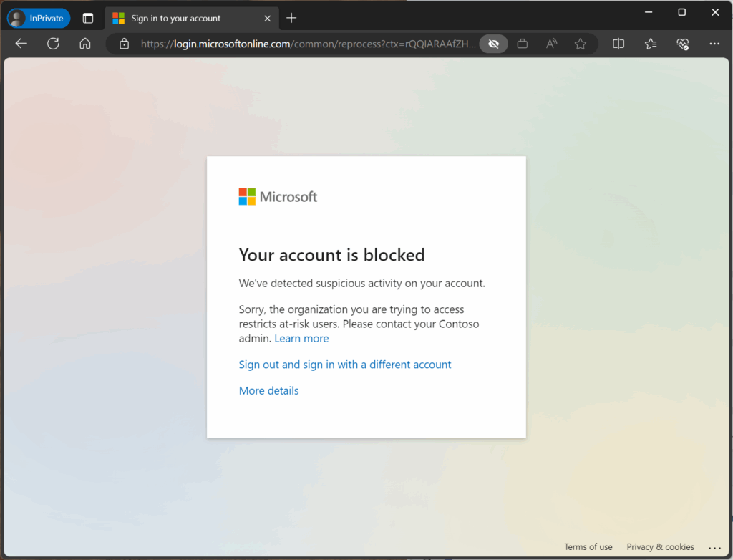This screenshot has height=560, width=733.
Task: Click the crossed-eye visibility icon in the toolbar
Action: pos(493,44)
